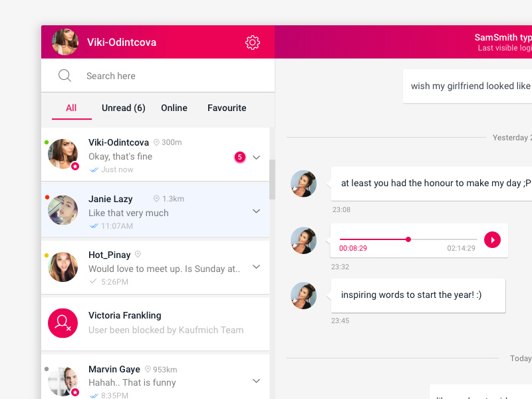The height and width of the screenshot is (399, 532).
Task: Click the favourite star badge on Viki-Odintcova avatar
Action: pyautogui.click(x=75, y=166)
